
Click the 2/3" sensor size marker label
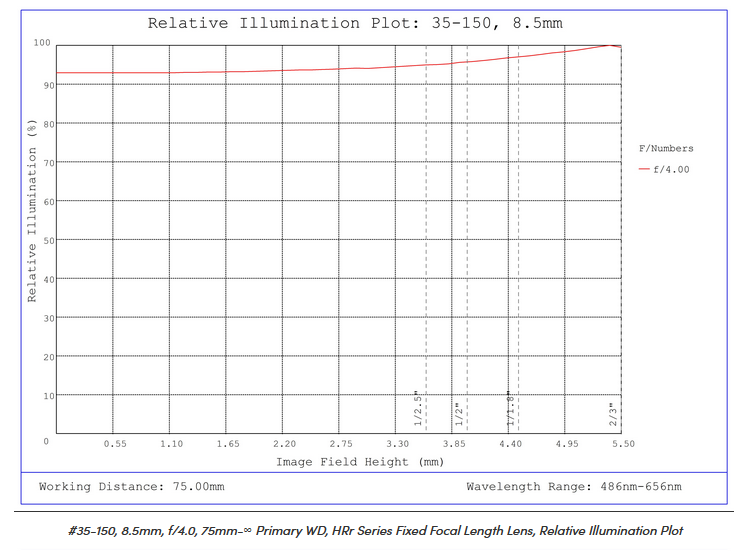614,413
